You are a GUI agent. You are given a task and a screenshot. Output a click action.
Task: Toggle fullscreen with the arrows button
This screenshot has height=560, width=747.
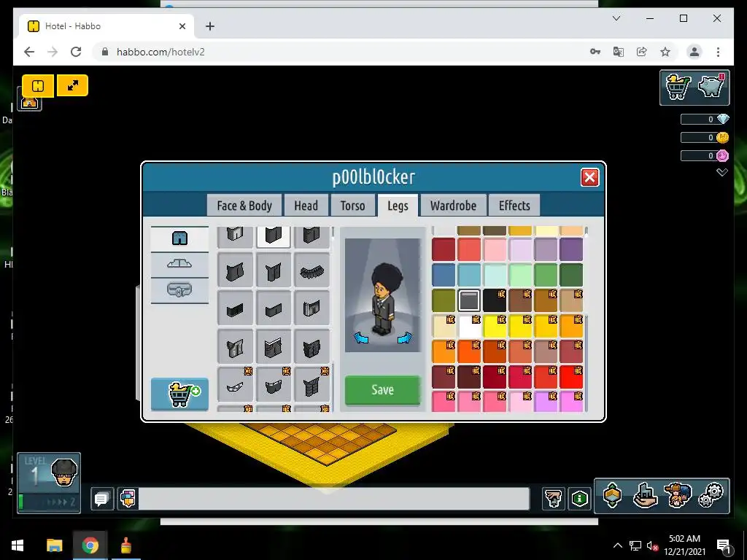click(x=73, y=86)
